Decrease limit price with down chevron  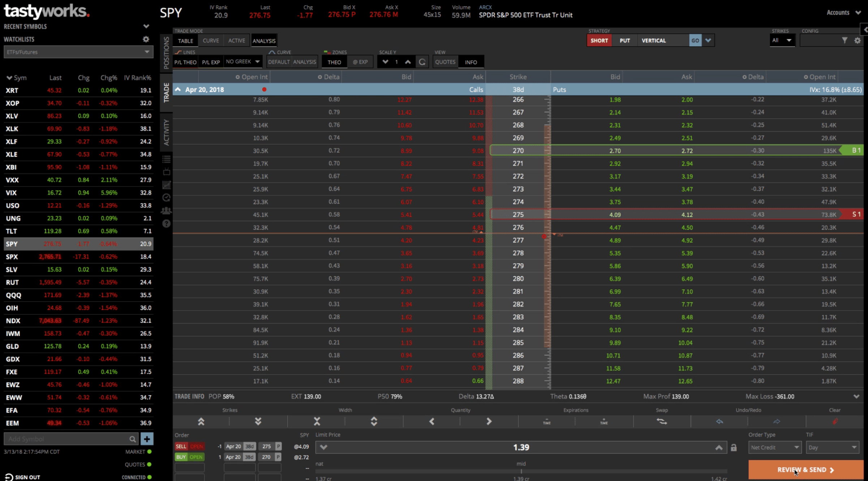tap(323, 447)
